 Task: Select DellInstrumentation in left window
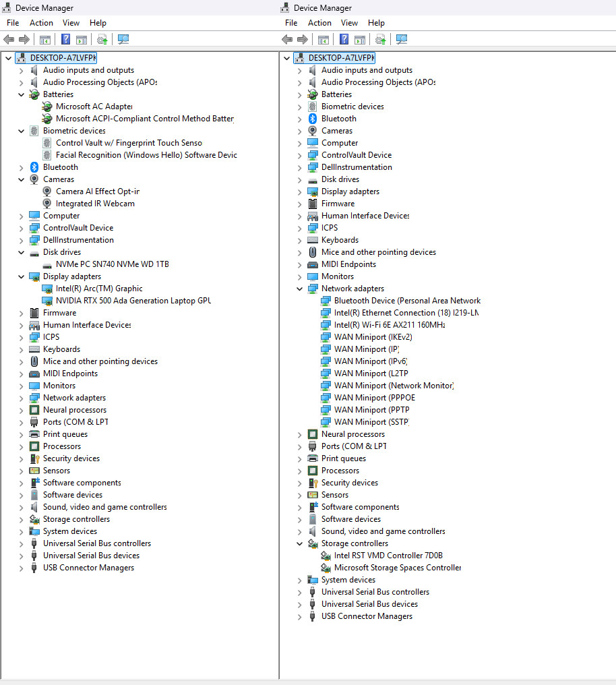click(x=79, y=240)
